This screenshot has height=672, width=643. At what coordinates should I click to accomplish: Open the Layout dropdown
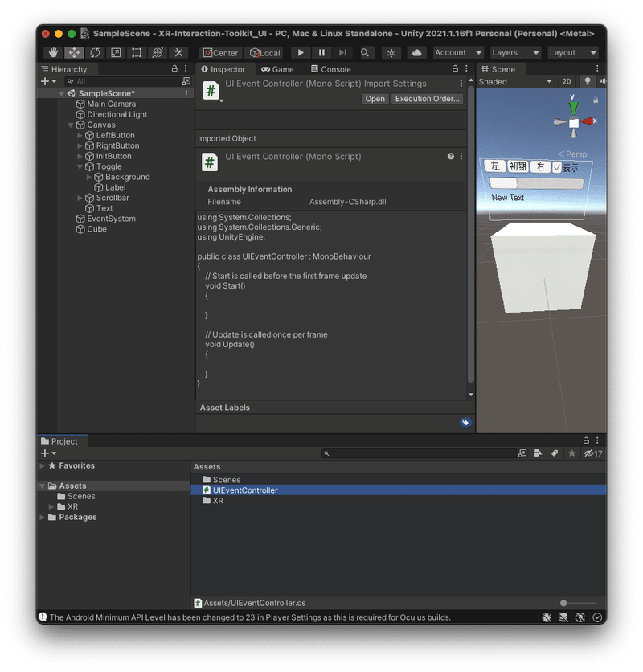[572, 52]
